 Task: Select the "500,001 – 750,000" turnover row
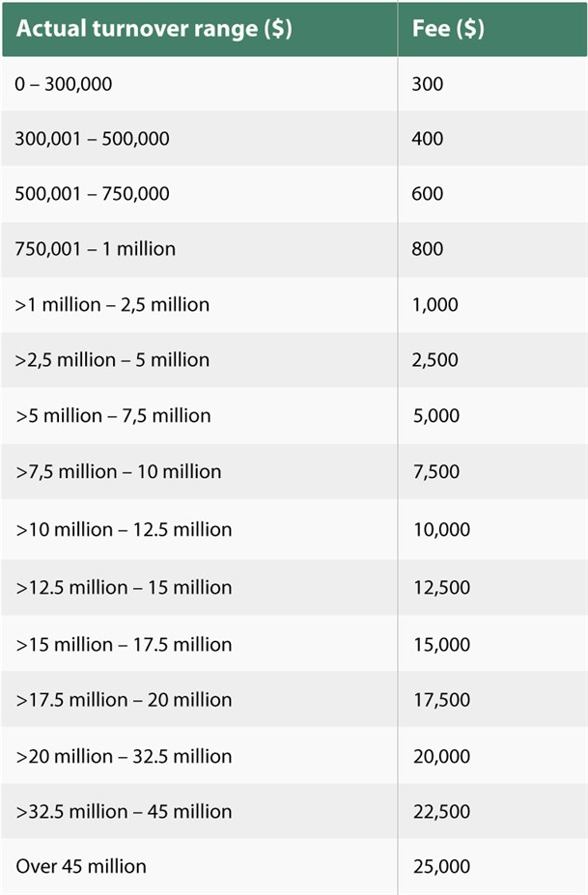pos(92,194)
